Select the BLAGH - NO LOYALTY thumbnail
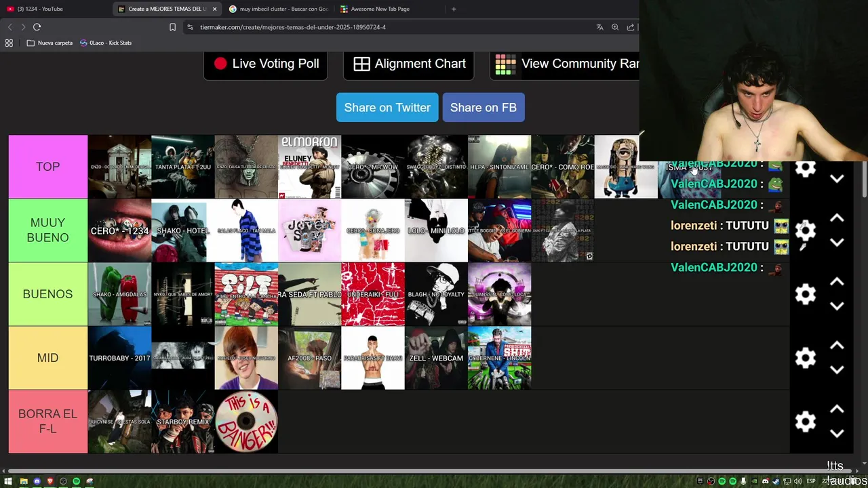The height and width of the screenshot is (488, 868). [436, 294]
